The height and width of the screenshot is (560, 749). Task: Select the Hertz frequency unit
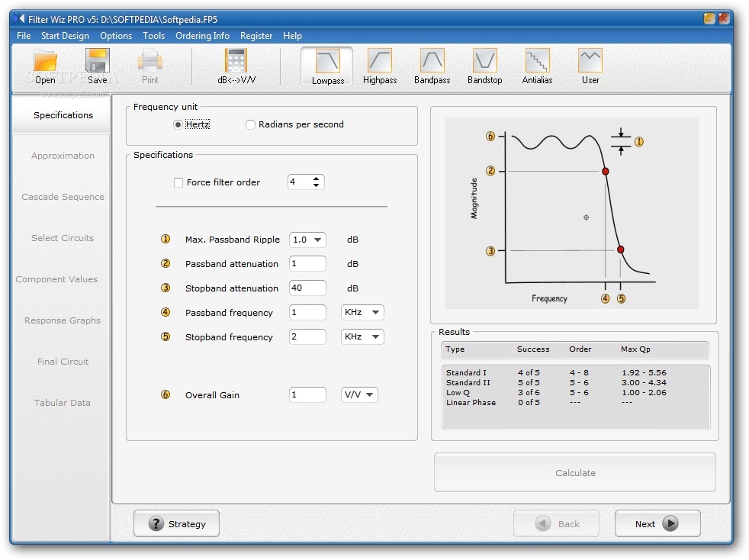[176, 124]
